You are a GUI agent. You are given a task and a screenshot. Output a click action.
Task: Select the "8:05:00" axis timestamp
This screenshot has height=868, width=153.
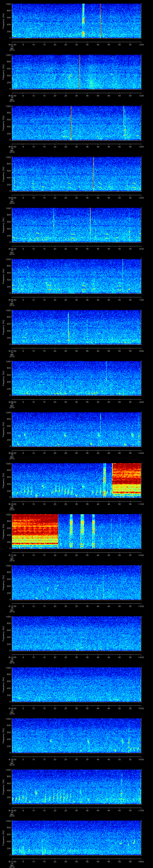[12, 249]
